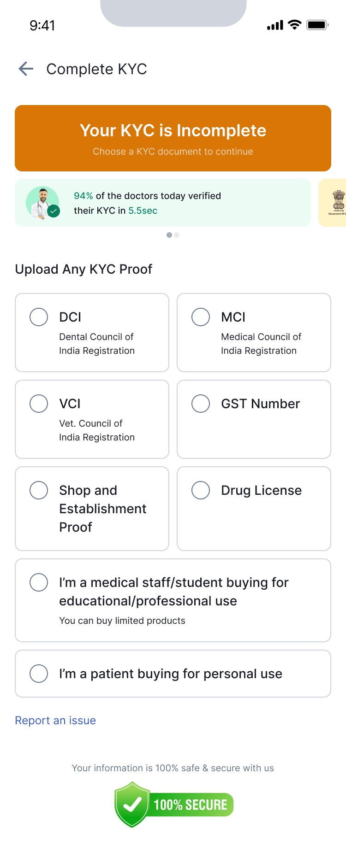
Task: Tap the cellular signal bars icon
Action: pos(275,25)
